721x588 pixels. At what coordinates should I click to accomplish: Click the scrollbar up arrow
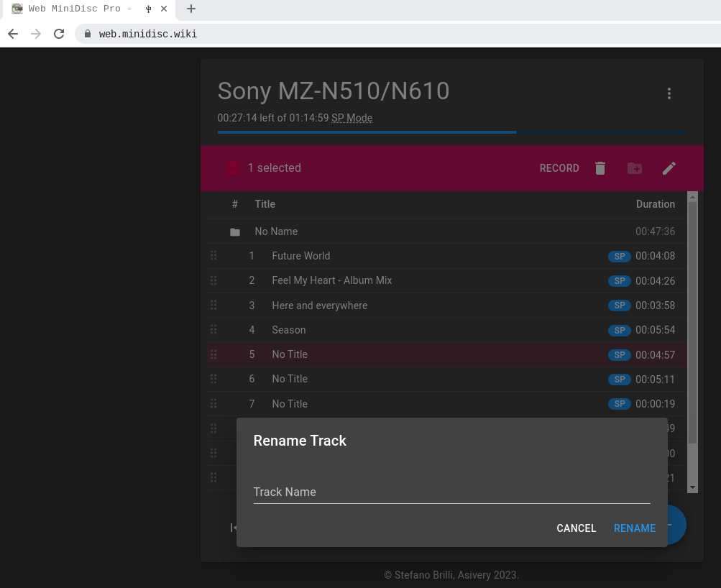pyautogui.click(x=692, y=197)
